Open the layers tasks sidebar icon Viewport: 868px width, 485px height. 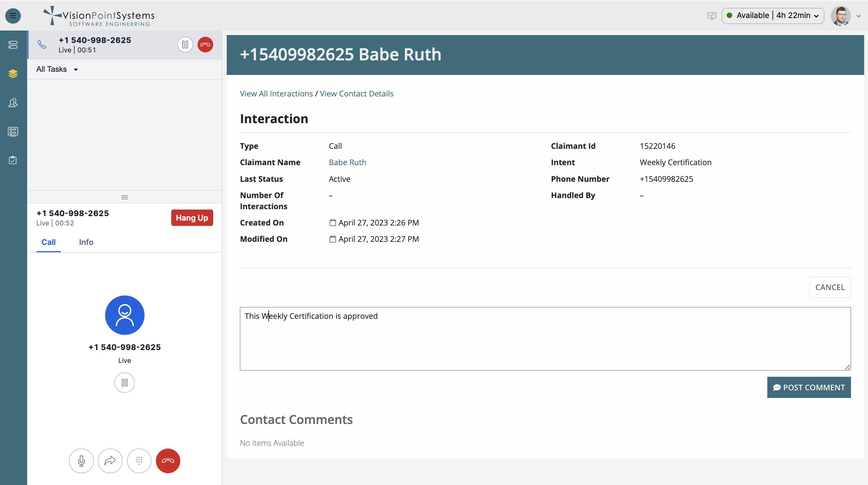13,74
